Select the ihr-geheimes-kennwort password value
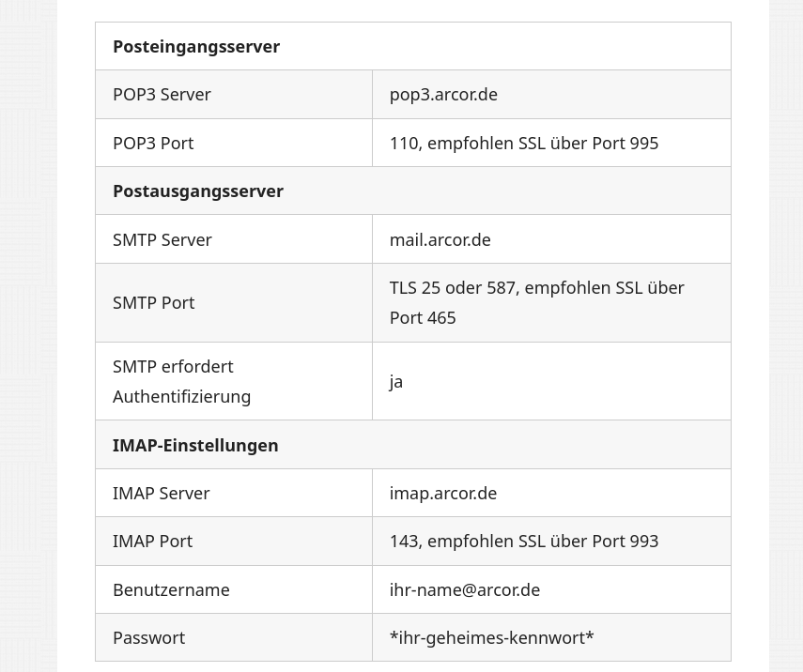The image size is (803, 672). coord(491,638)
